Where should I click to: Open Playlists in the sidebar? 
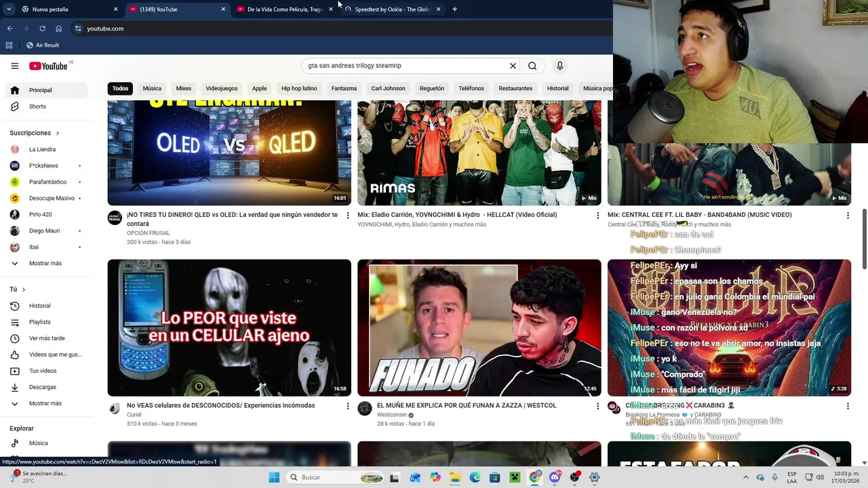click(46, 322)
